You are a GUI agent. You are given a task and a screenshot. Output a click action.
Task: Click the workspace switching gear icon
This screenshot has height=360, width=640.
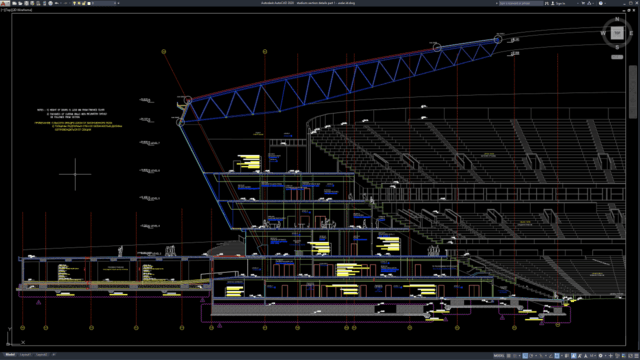coord(600,356)
